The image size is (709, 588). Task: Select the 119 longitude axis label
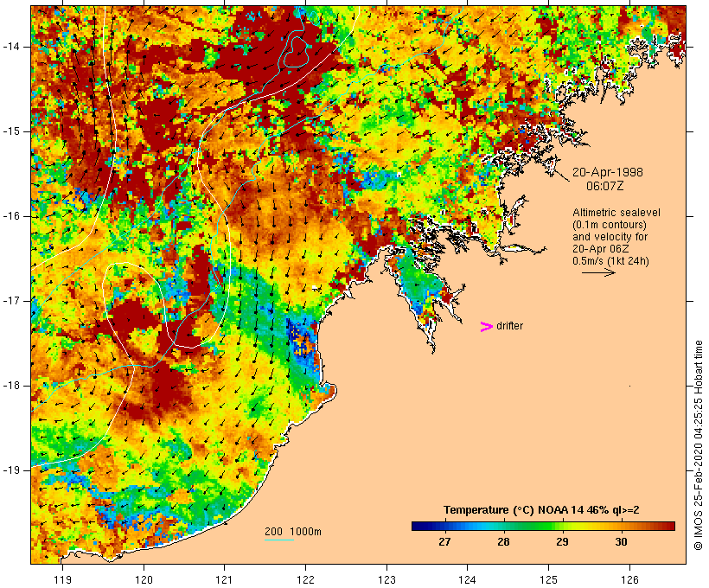[x=62, y=578]
